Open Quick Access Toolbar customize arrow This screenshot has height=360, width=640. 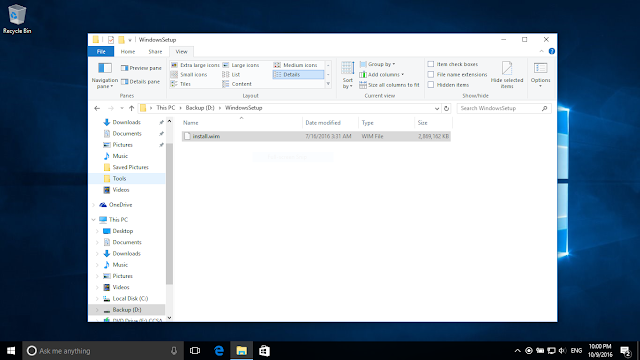point(130,40)
